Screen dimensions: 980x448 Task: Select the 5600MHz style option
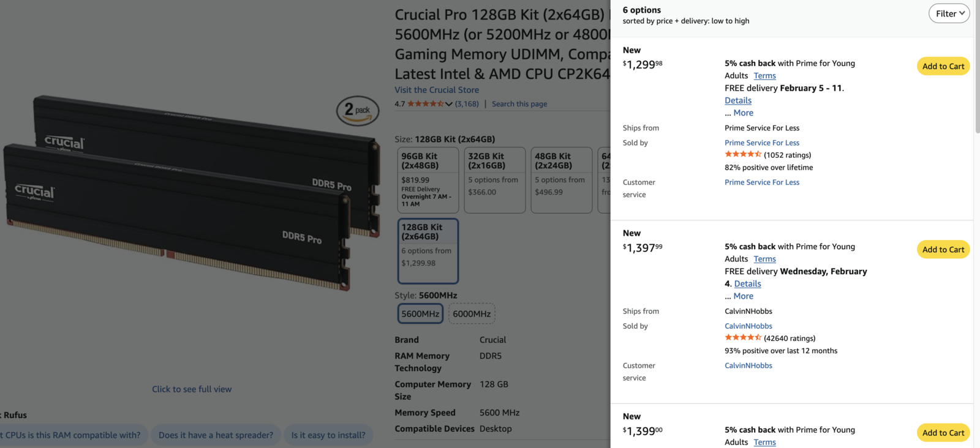[420, 314]
